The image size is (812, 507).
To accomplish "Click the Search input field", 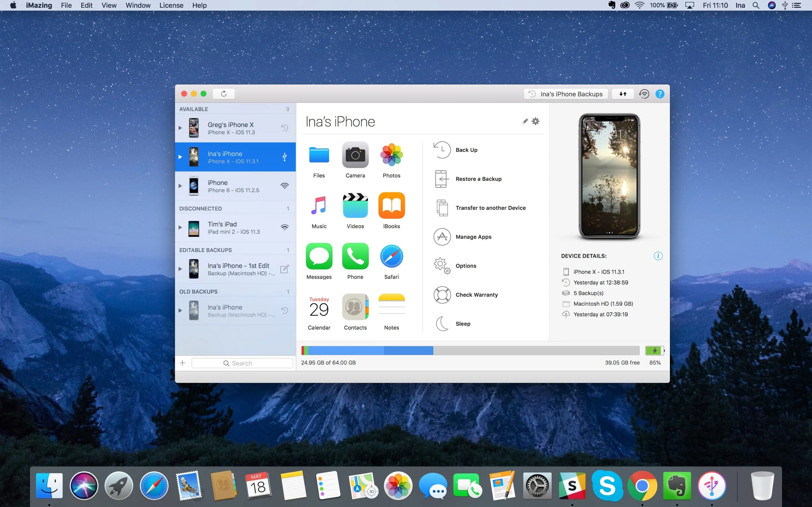I will point(241,363).
